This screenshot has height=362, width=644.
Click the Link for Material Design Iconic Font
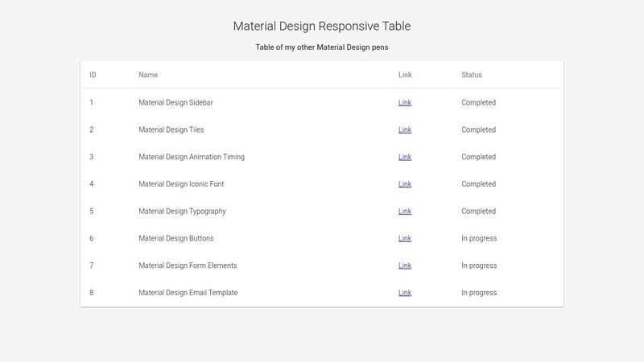(405, 184)
